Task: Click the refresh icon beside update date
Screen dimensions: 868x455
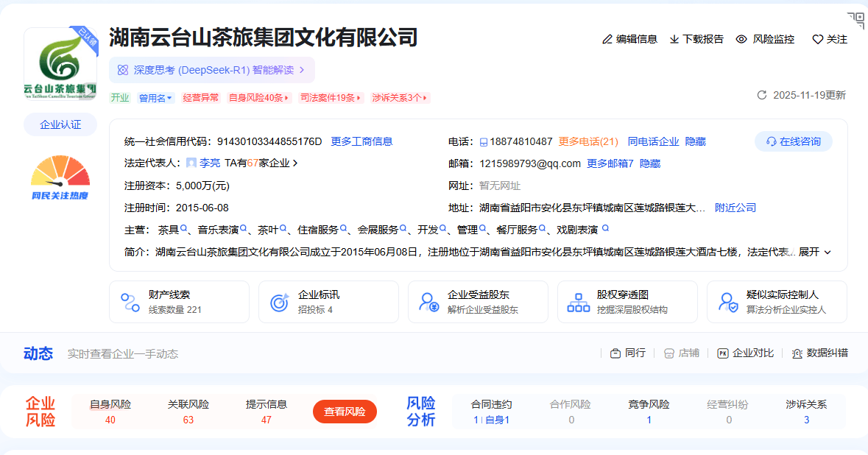Action: tap(762, 96)
